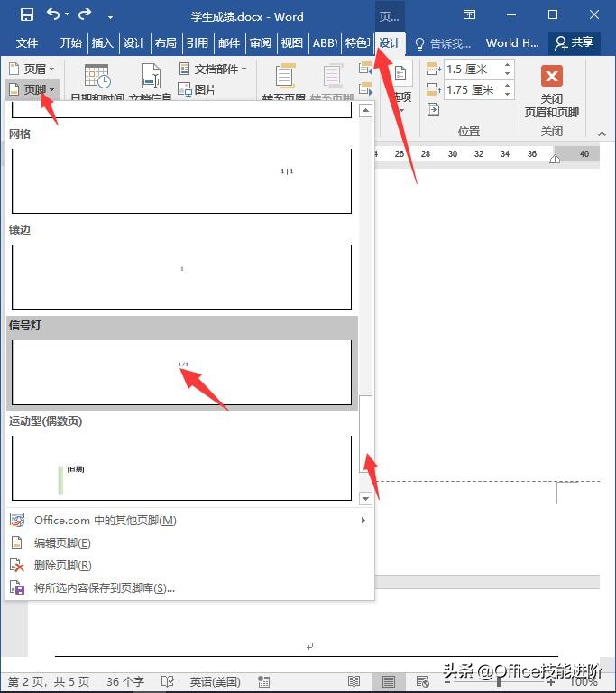This screenshot has height=693, width=616.
Task: Open Customize Quick Access Toolbar dropdown
Action: [110, 16]
